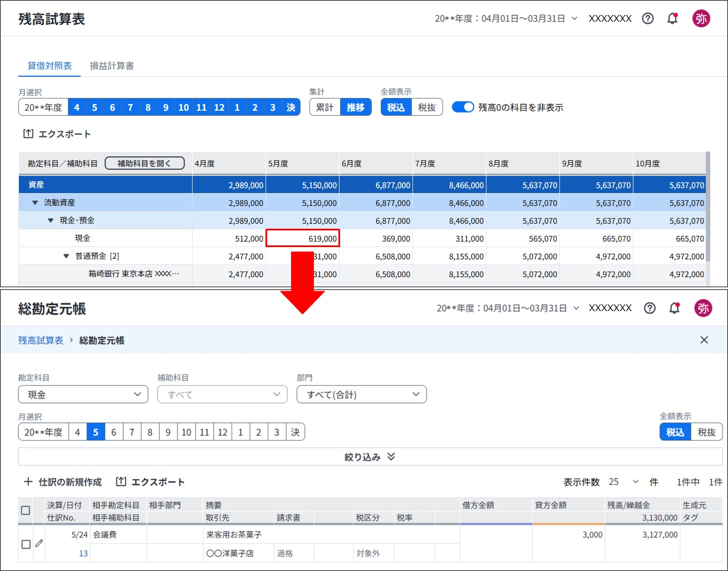Click export icon in the ledger toolbar
The height and width of the screenshot is (571, 728).
[x=121, y=482]
